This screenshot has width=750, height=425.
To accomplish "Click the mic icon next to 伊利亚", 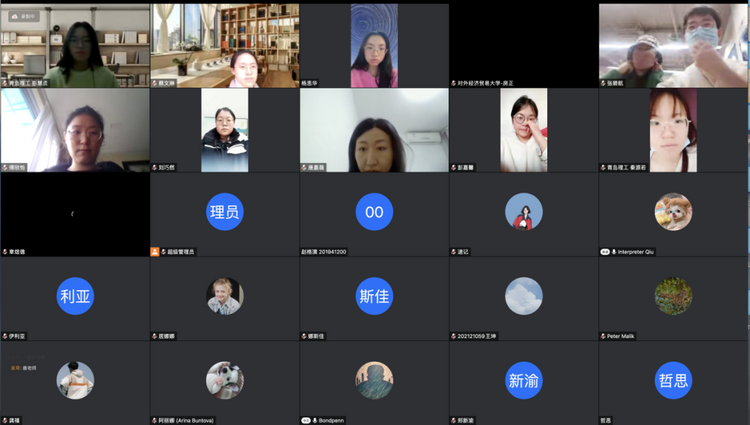I will pyautogui.click(x=5, y=336).
